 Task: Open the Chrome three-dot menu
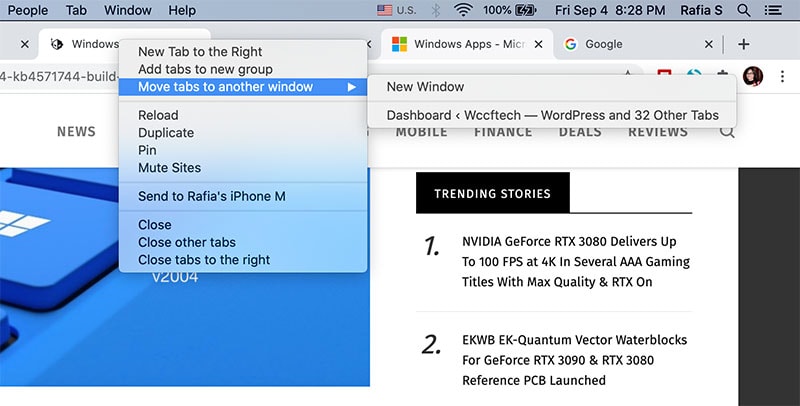coord(782,77)
